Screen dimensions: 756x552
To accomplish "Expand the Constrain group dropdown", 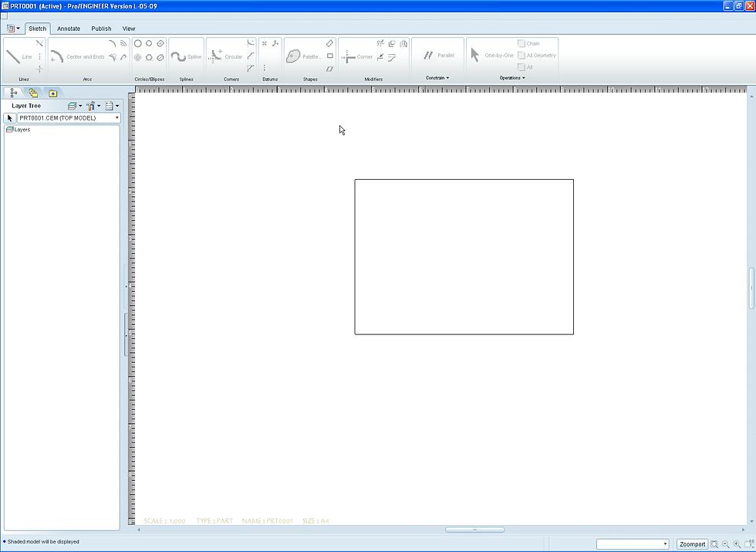I will [437, 78].
